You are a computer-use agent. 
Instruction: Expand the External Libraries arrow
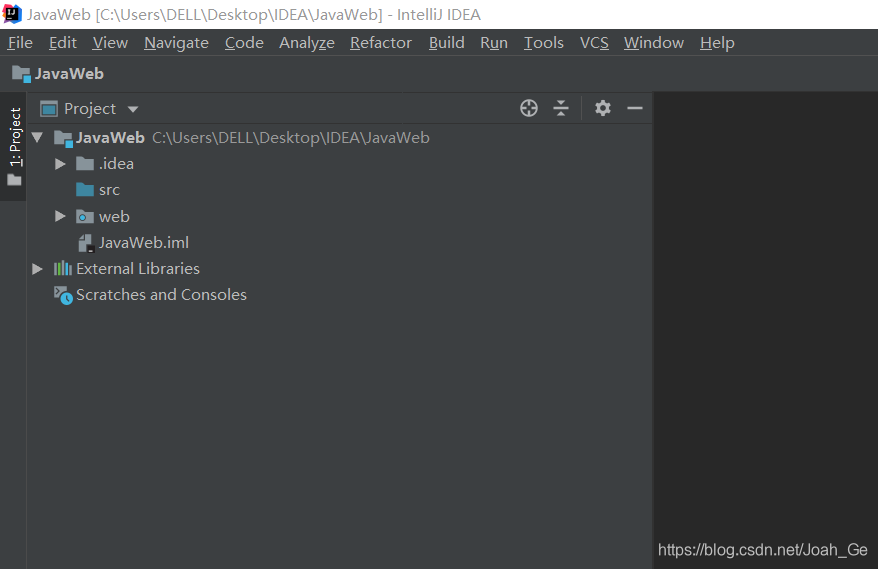38,269
